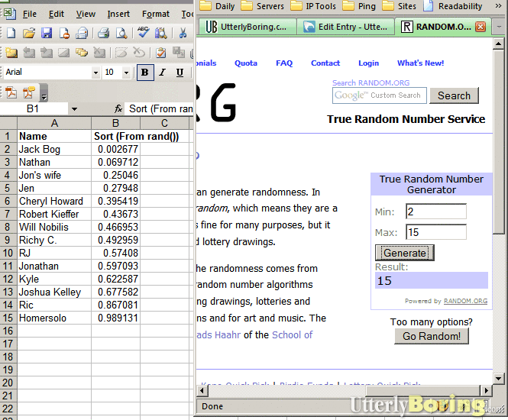Open the Quota link
Screen dimensions: 508x420
[x=245, y=63]
